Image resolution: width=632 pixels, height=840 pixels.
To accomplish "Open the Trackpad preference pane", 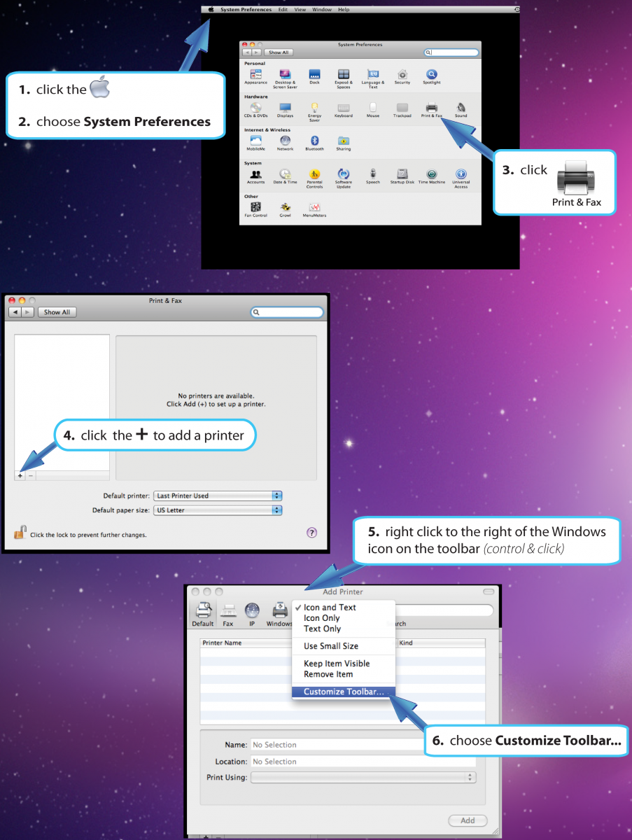I will (402, 111).
